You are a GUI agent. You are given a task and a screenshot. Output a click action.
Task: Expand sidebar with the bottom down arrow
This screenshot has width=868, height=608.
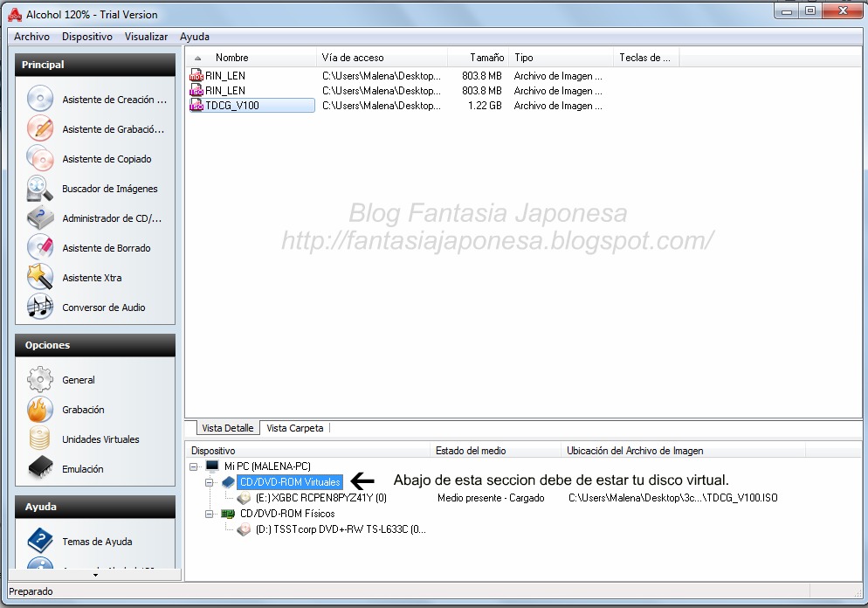pos(95,575)
